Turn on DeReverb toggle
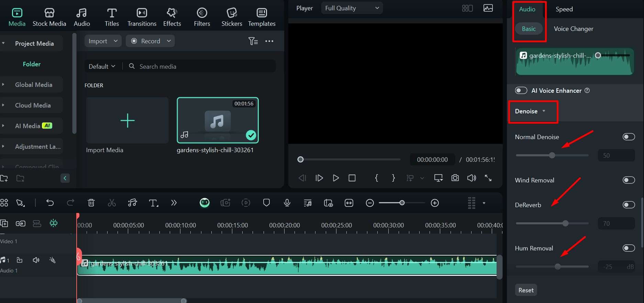 coord(629,205)
